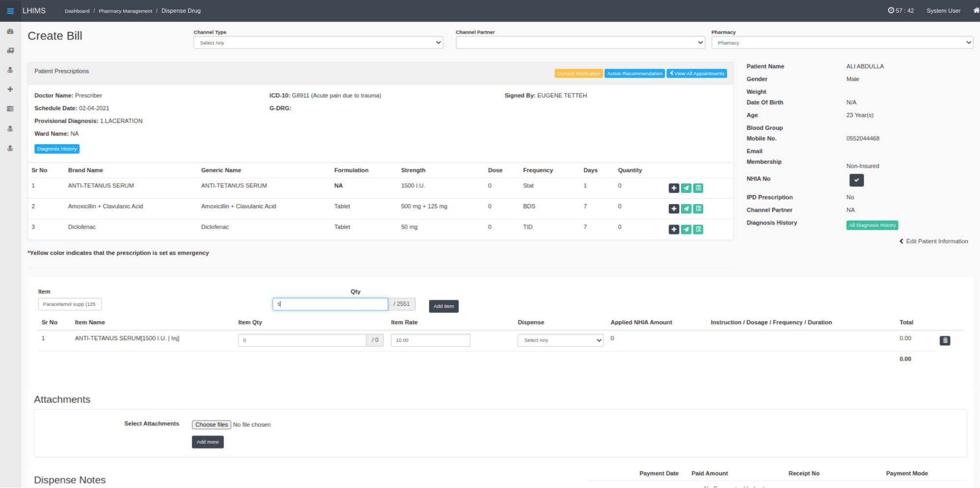Click the green list icon for ANTI-TETANUS SERUM
This screenshot has width=980, height=488.
click(698, 188)
